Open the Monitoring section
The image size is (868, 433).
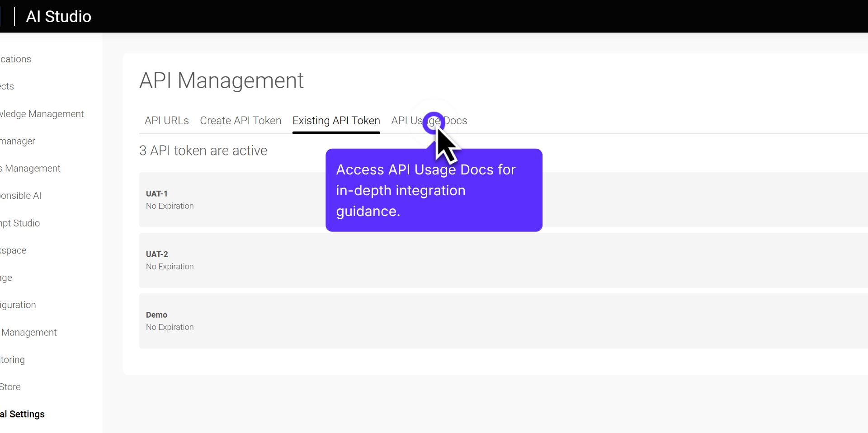[x=12, y=359]
